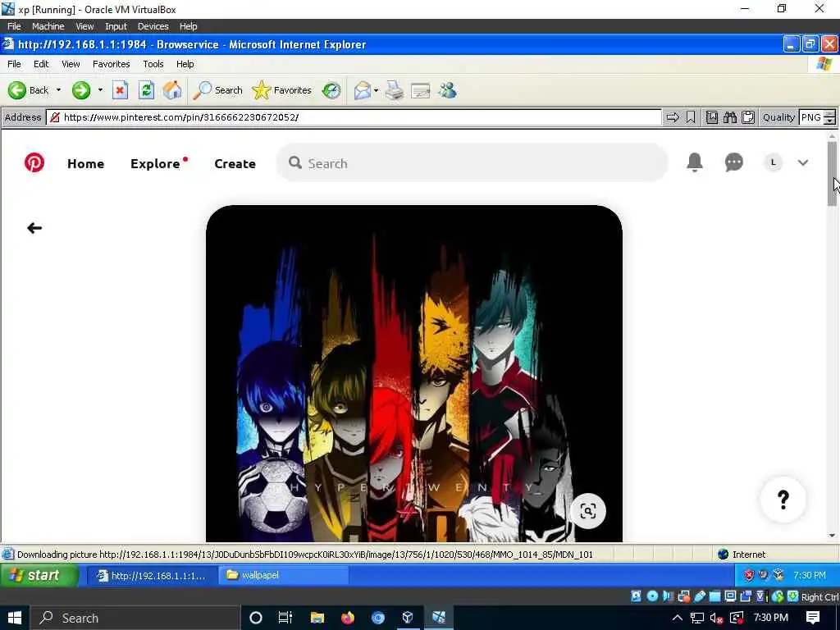Screen dimensions: 840x630
Task: Go to the IE Home page icon
Action: click(x=172, y=90)
